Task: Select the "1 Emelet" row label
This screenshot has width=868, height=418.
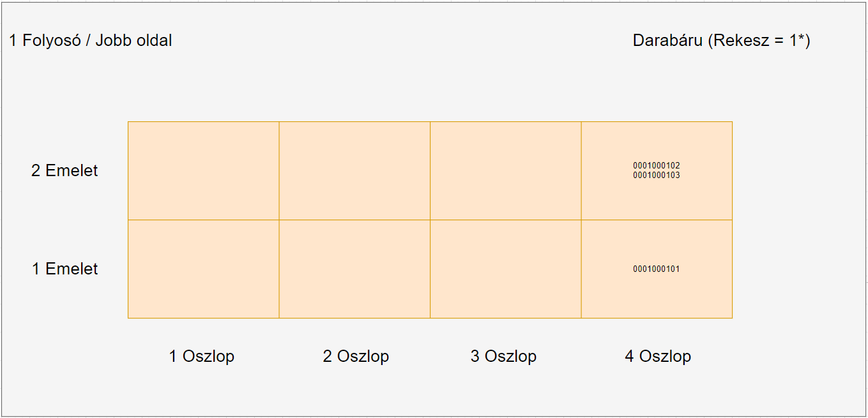Action: click(x=65, y=269)
